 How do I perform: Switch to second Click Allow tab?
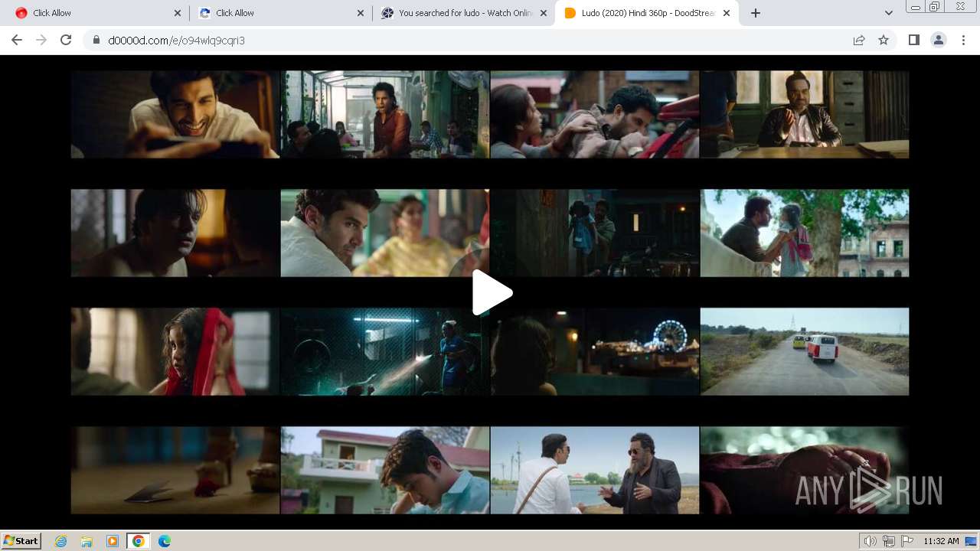[279, 13]
